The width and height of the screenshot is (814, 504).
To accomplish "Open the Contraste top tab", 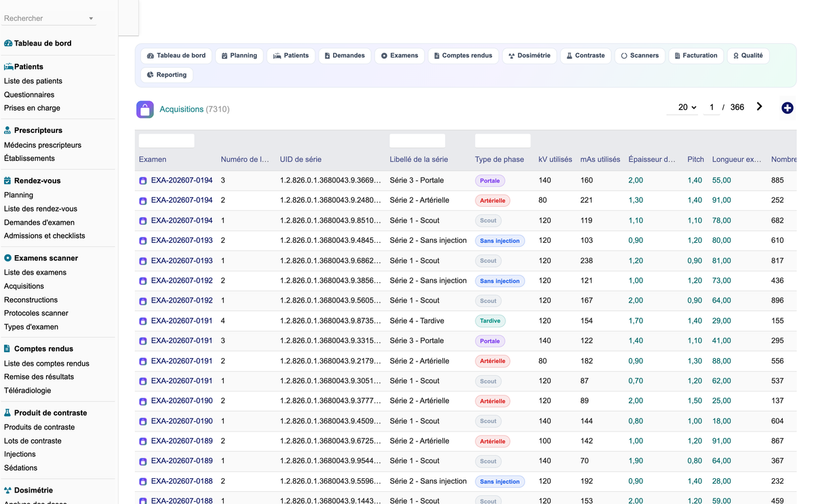I will click(x=586, y=56).
